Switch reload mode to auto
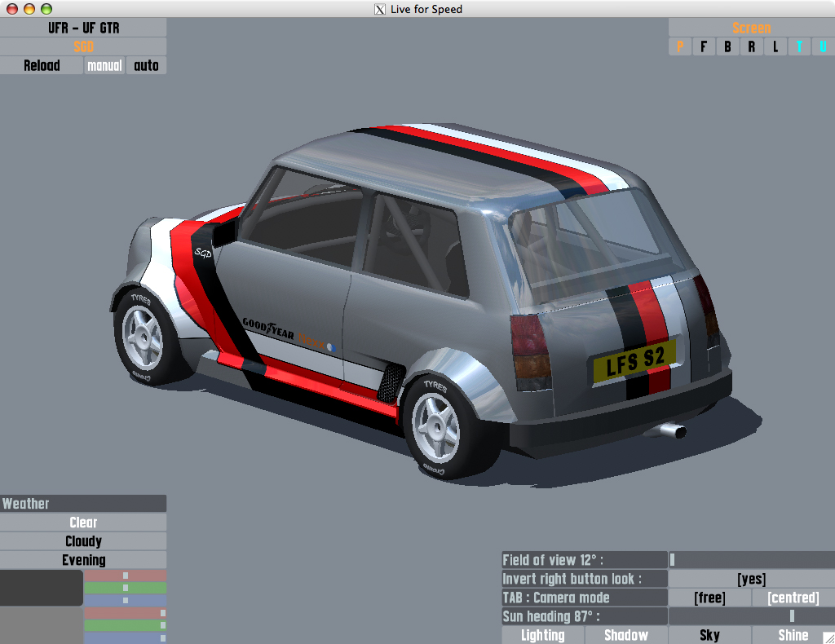Screen dimensions: 835x644 [146, 65]
